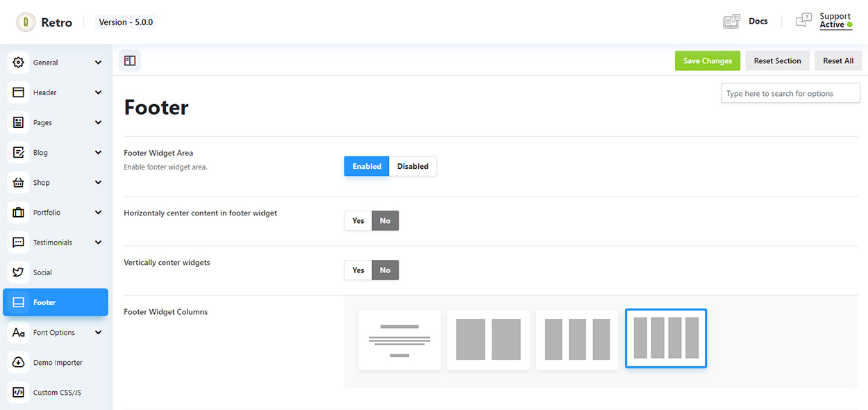
Task: Click the Font Options Aa icon
Action: (19, 333)
